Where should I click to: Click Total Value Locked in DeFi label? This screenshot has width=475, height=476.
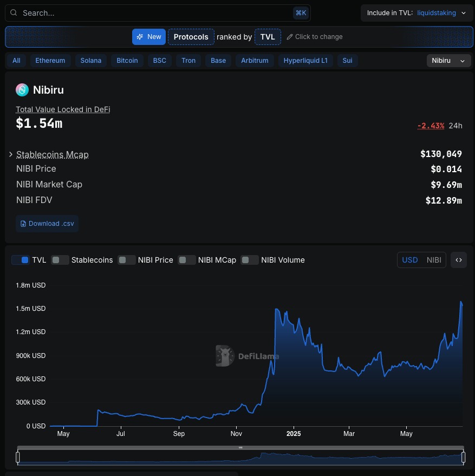(63, 109)
